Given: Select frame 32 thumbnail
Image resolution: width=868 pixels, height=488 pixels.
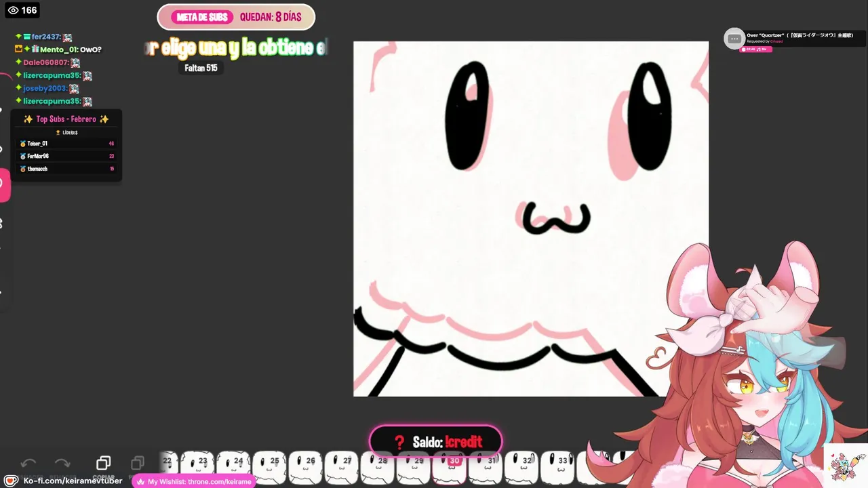Looking at the screenshot, I should pos(521,466).
